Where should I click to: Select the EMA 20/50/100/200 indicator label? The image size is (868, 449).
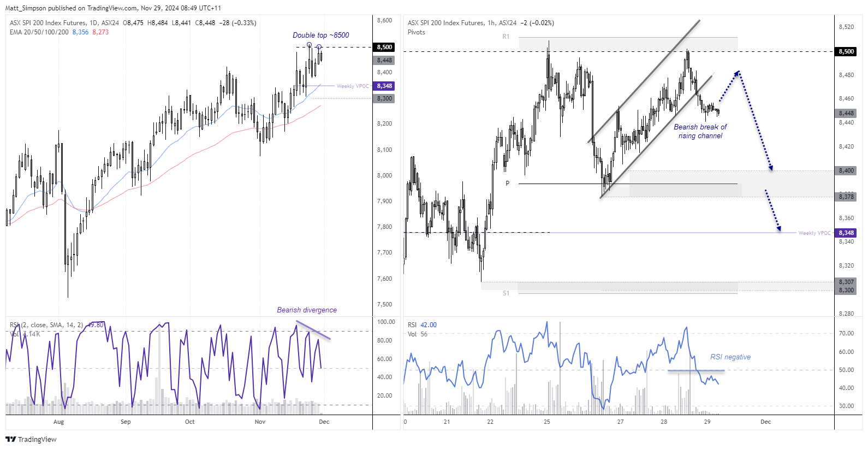pos(39,32)
